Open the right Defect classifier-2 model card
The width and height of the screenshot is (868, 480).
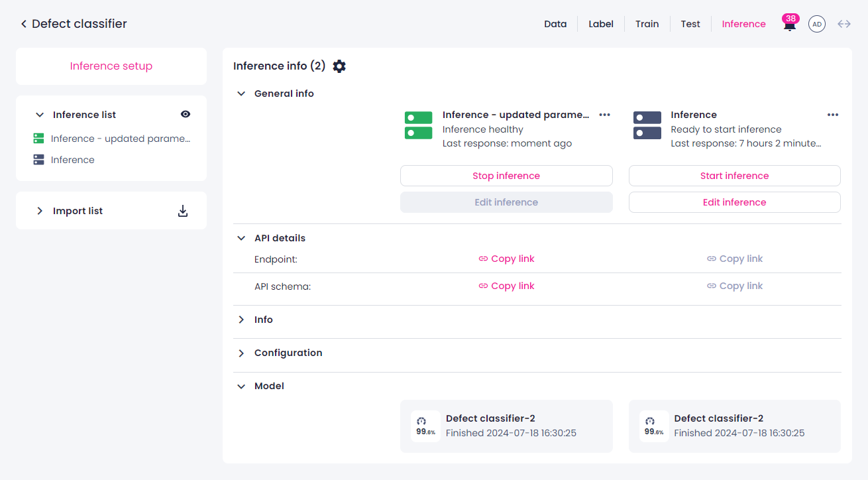coord(735,426)
